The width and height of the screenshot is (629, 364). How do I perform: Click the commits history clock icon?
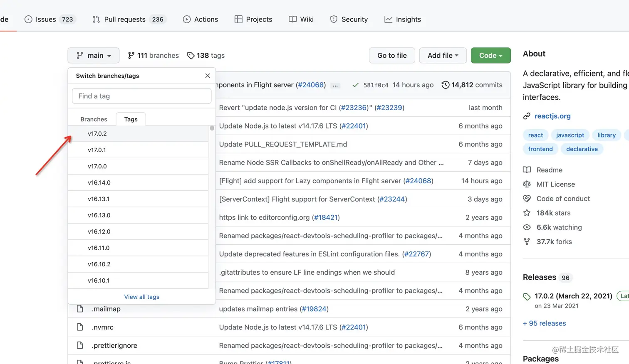[x=445, y=85]
